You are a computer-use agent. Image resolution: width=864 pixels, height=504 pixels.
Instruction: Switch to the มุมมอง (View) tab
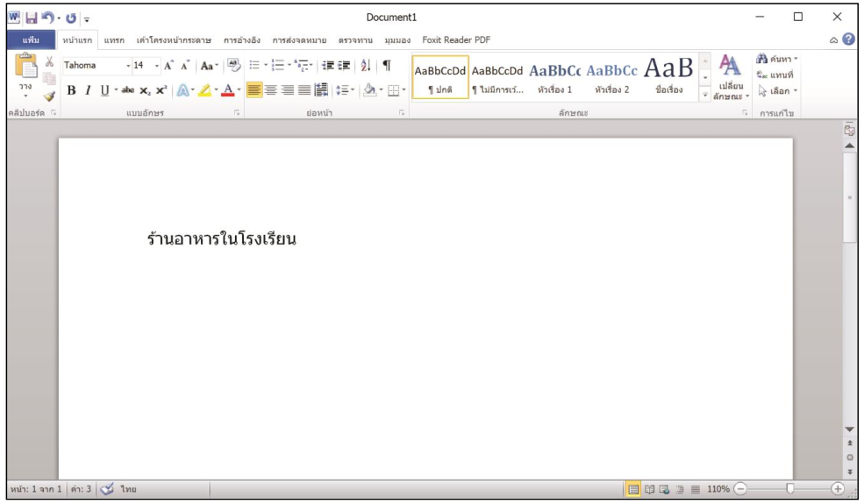coord(397,39)
